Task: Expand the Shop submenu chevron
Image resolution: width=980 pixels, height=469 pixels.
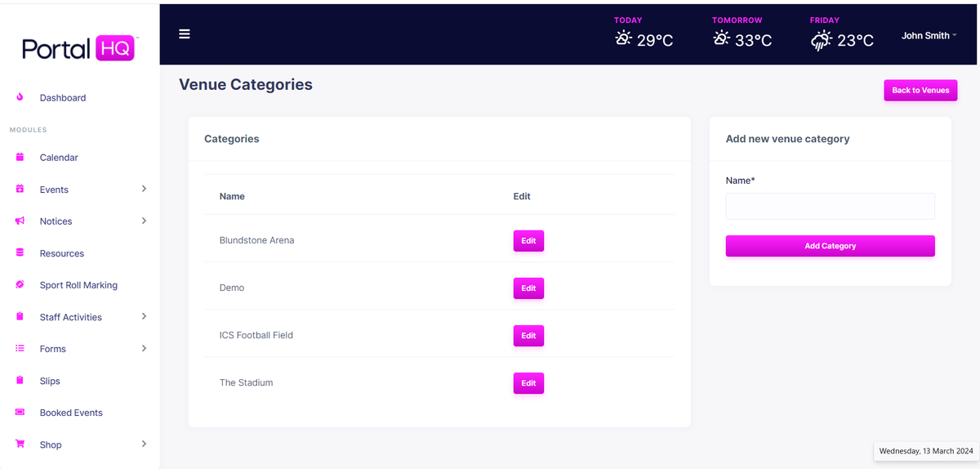Action: point(144,444)
